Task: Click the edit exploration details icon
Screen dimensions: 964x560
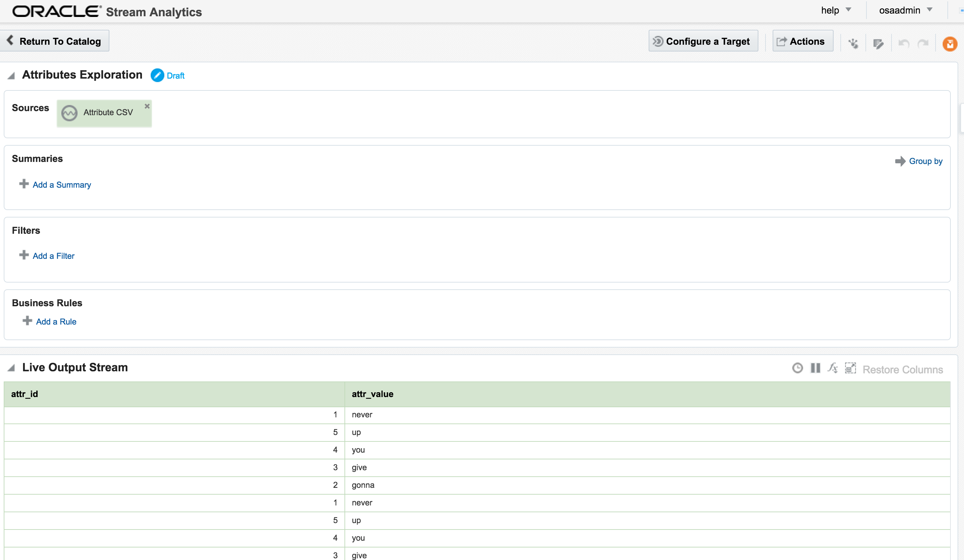Action: pyautogui.click(x=878, y=44)
